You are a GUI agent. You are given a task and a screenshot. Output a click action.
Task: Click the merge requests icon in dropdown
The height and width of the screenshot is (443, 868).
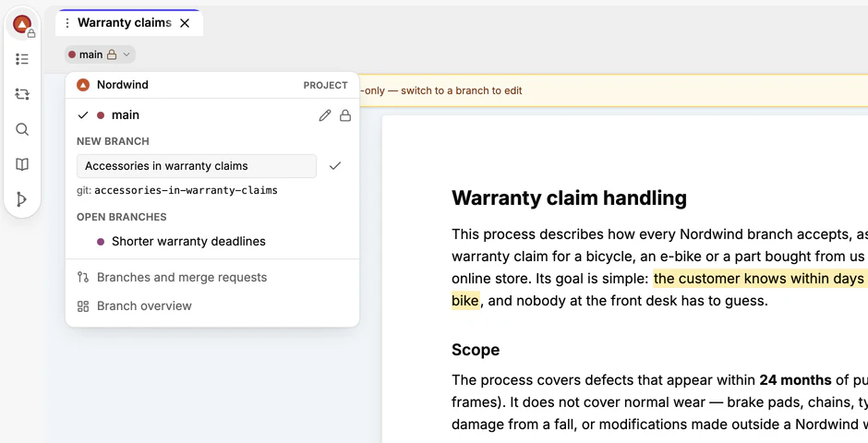pyautogui.click(x=83, y=277)
